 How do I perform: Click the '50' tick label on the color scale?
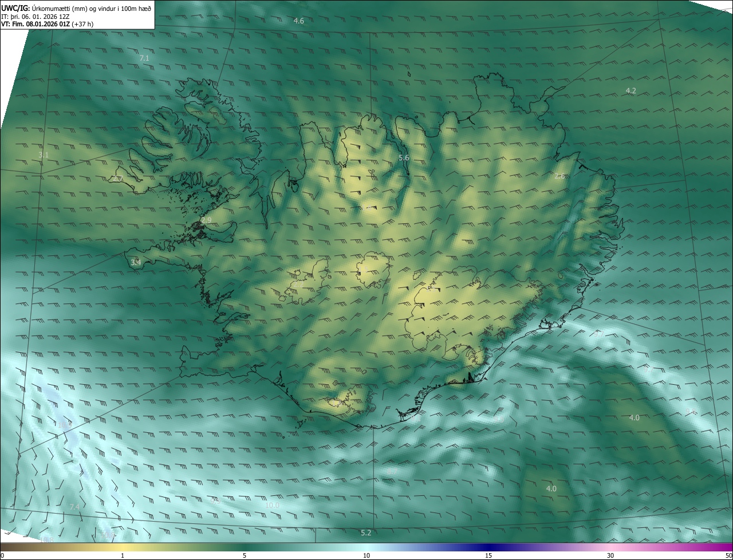pos(728,556)
